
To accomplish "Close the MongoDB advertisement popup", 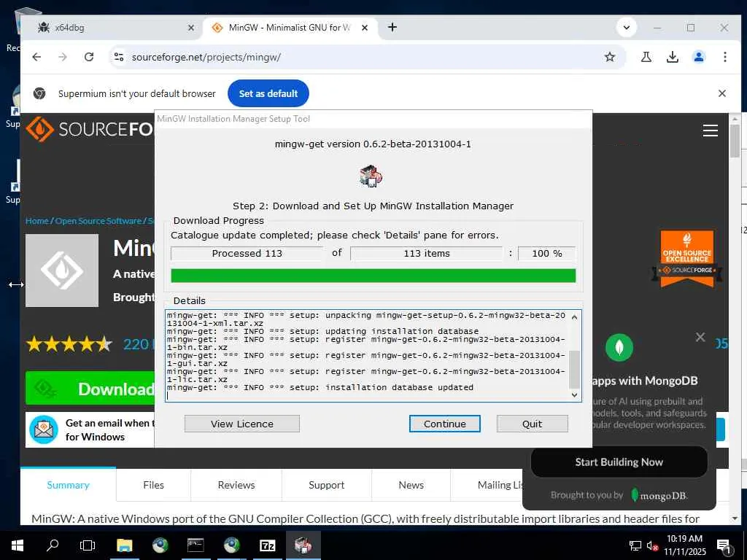I will (700, 337).
